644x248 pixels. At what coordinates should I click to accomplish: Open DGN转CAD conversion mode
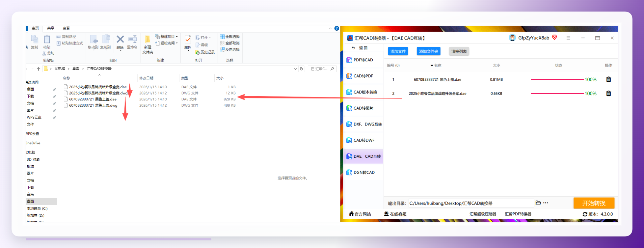click(360, 172)
